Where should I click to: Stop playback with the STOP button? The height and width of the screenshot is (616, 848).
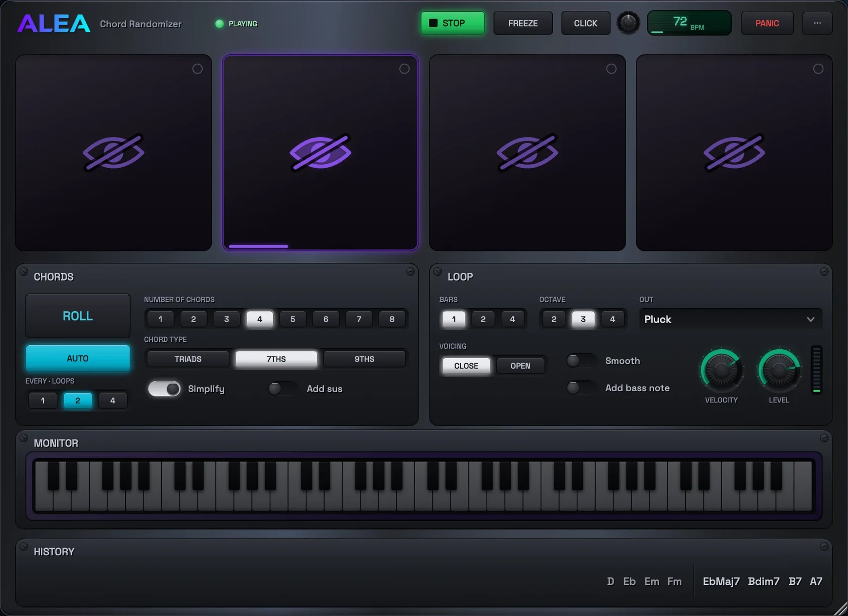pyautogui.click(x=453, y=23)
